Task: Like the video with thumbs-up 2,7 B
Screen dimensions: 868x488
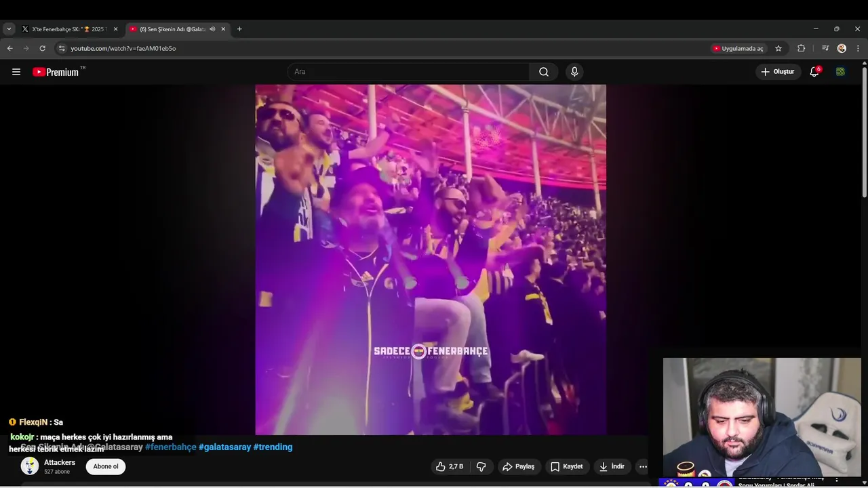Action: [450, 466]
